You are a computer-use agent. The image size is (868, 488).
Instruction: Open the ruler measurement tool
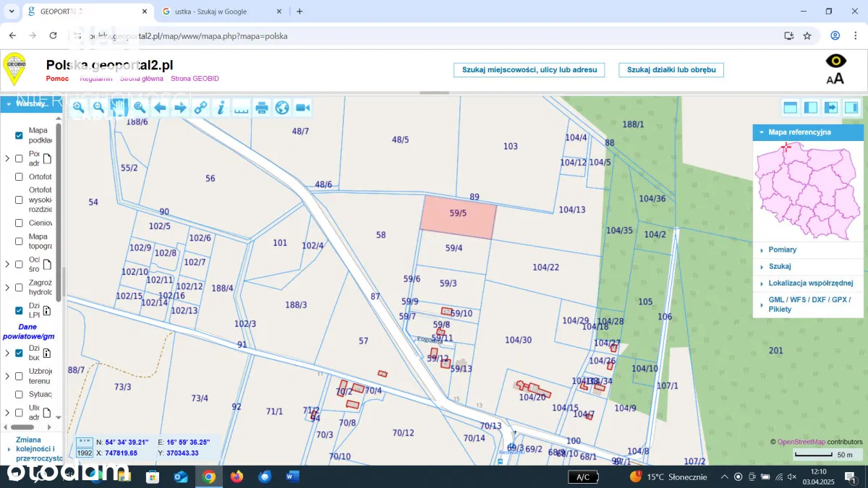click(x=241, y=108)
